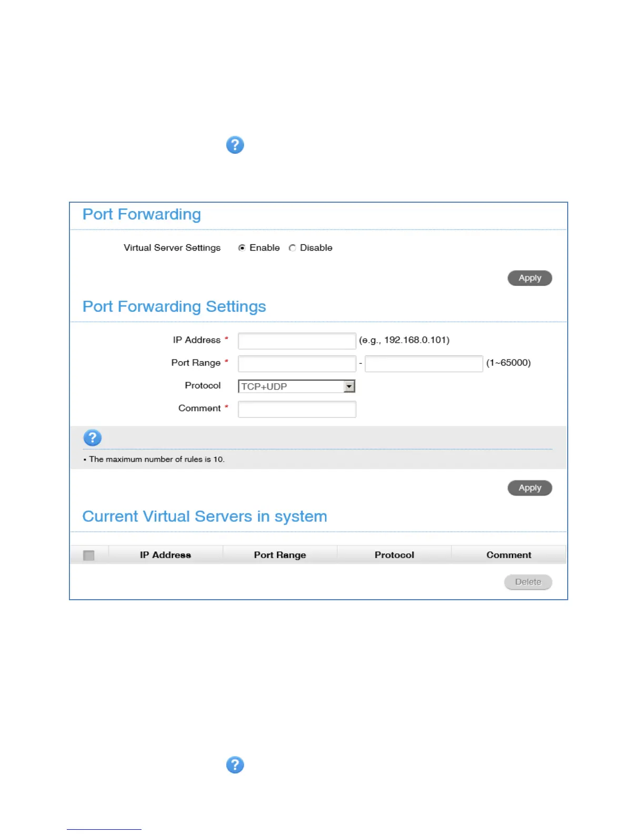Click the Comment input field

[297, 409]
